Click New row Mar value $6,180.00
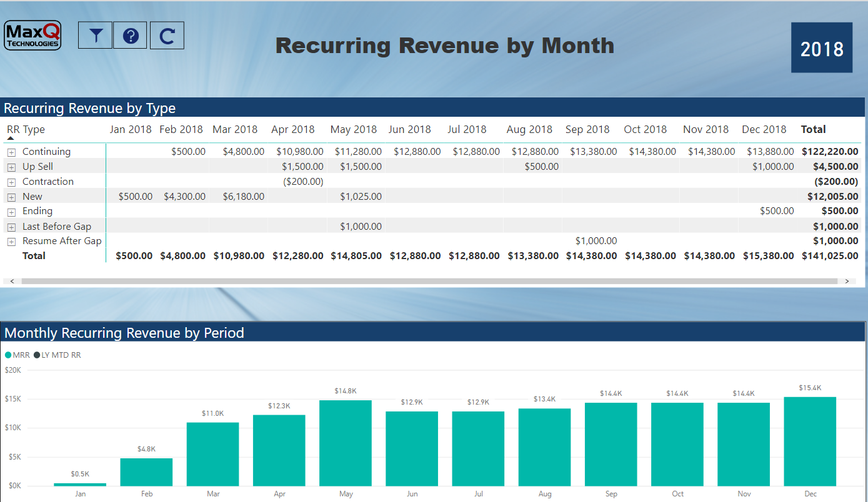This screenshot has height=502, width=868. tap(244, 197)
